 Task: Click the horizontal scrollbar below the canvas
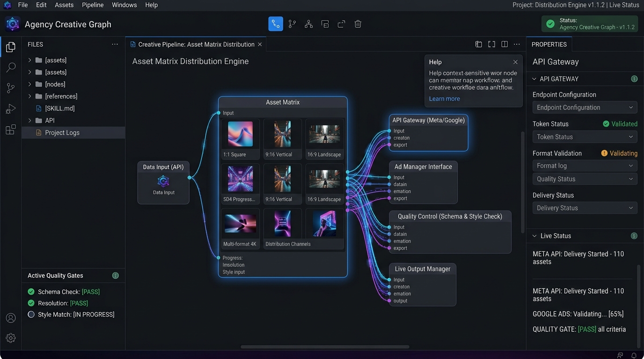tap(325, 347)
